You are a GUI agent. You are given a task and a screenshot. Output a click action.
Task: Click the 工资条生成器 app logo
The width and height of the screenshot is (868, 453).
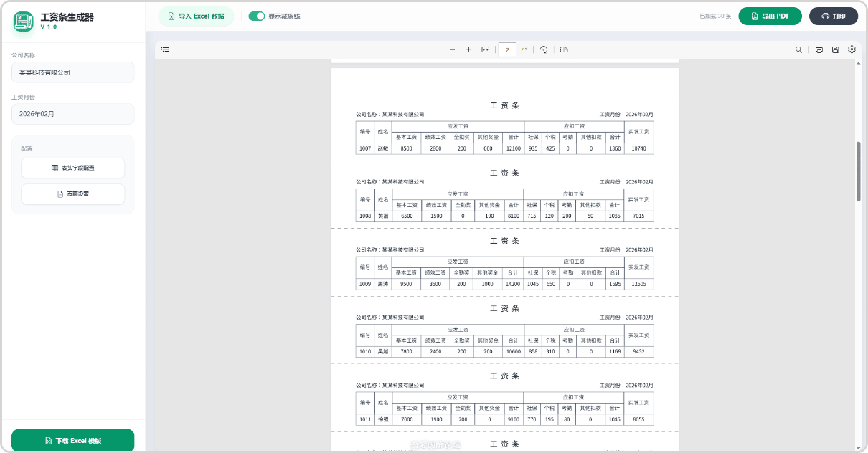click(24, 22)
